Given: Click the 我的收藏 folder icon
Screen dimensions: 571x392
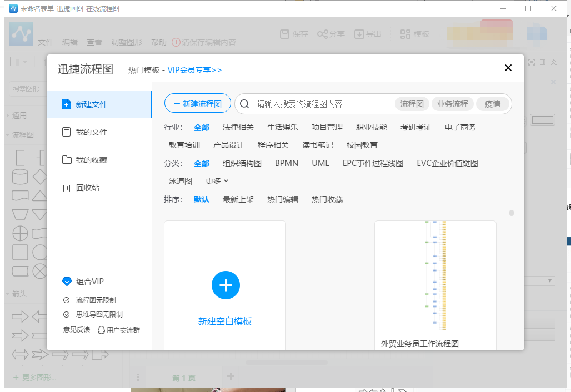Looking at the screenshot, I should (x=67, y=160).
